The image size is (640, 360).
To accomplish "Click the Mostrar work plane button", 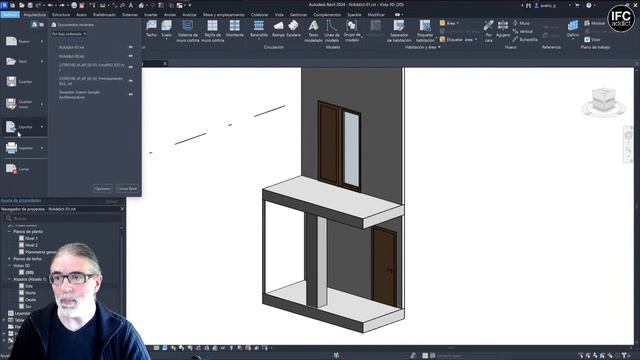I will tap(595, 23).
